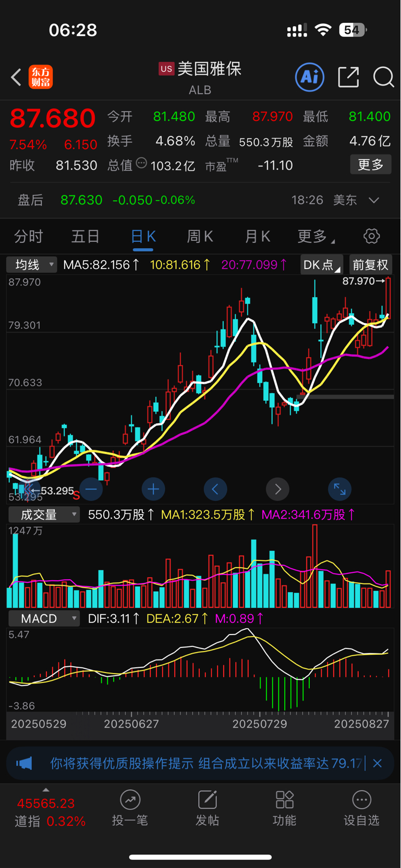This screenshot has height=868, width=401.
Task: Tap the MA2:341.6万股 volume label
Action: tap(308, 515)
